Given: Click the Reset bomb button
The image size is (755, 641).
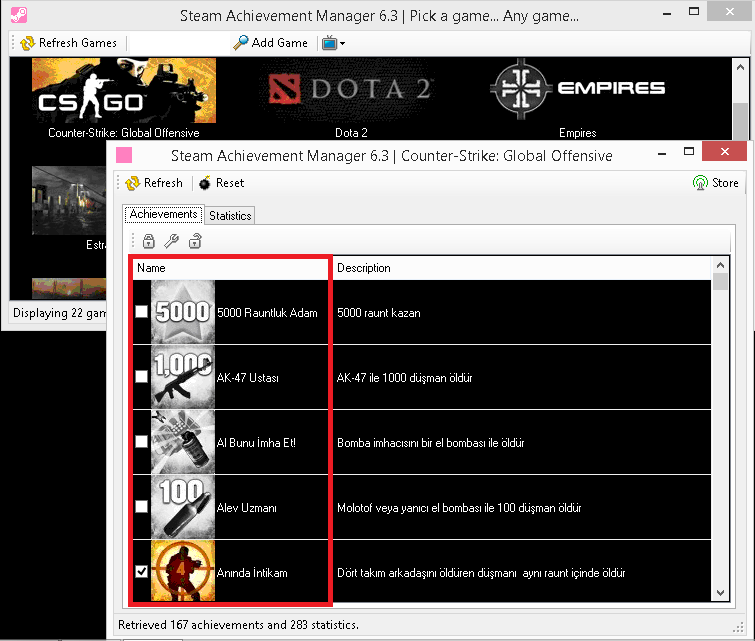Looking at the screenshot, I should point(221,183).
